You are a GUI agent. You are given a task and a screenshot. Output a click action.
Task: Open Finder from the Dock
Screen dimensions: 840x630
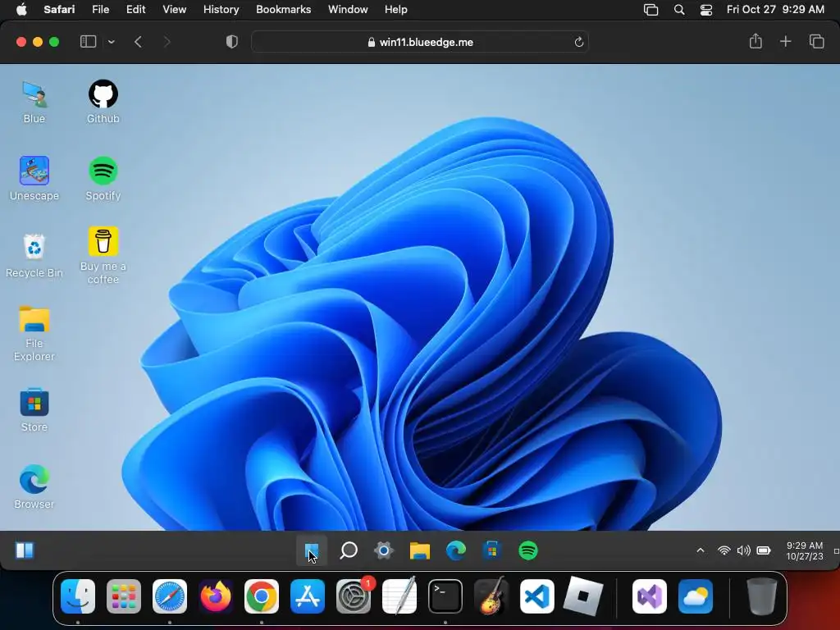pos(78,596)
